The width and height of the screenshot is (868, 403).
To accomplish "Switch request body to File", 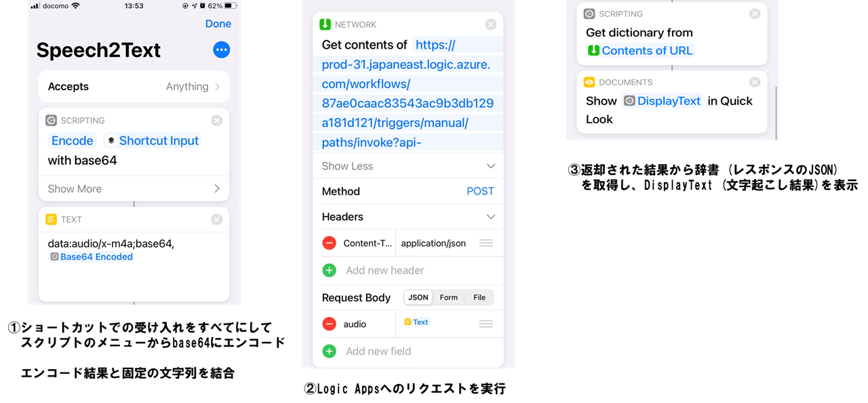I will (479, 297).
